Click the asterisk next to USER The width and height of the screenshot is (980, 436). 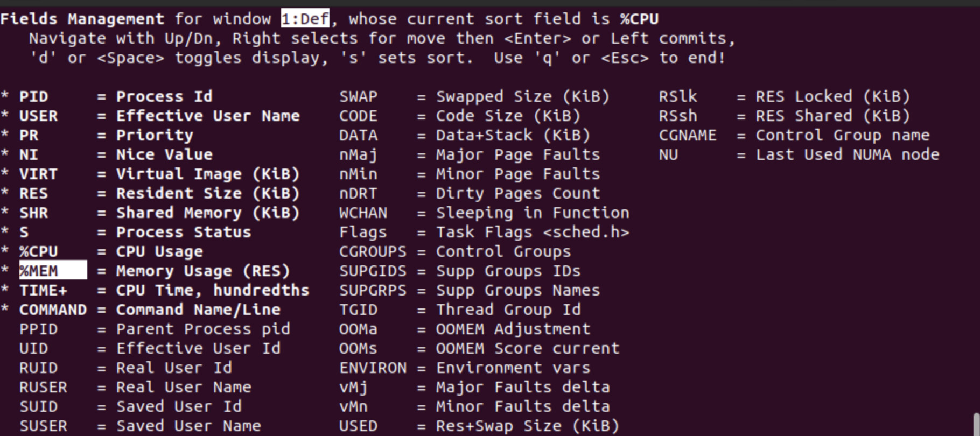[x=5, y=116]
